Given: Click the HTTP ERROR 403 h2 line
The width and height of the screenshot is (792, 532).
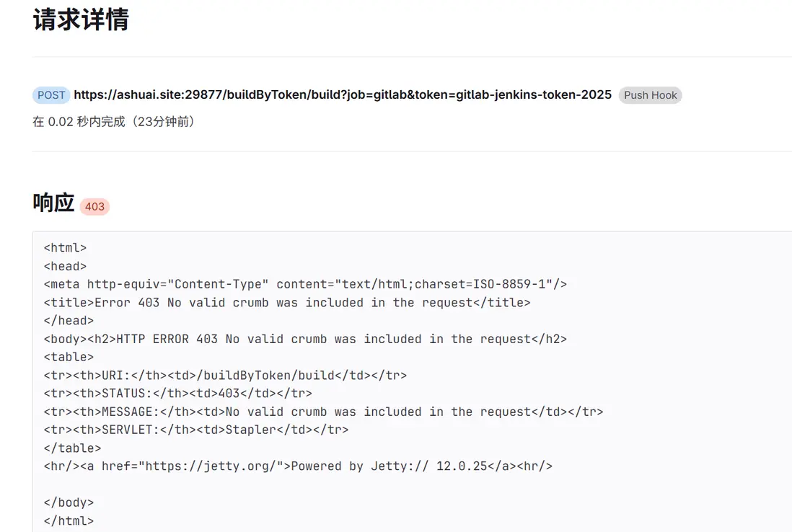Looking at the screenshot, I should pos(305,339).
